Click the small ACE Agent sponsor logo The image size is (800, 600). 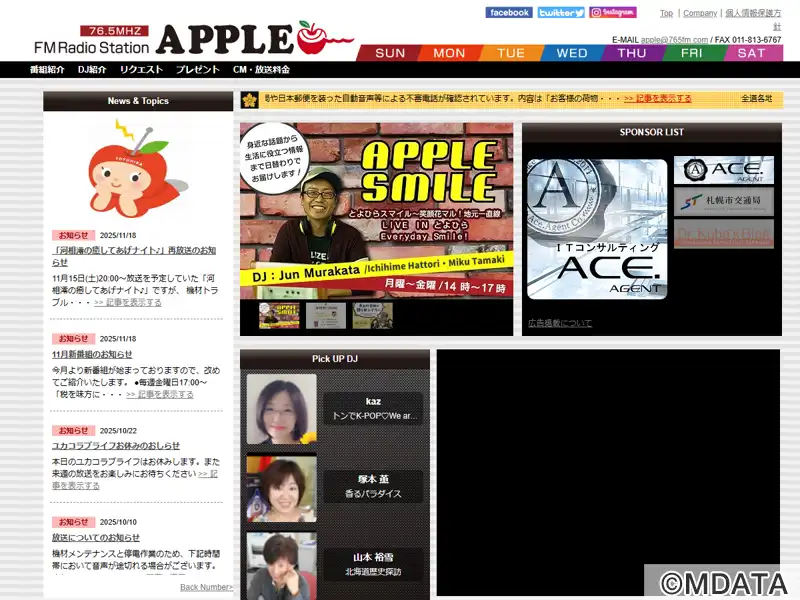tap(723, 170)
